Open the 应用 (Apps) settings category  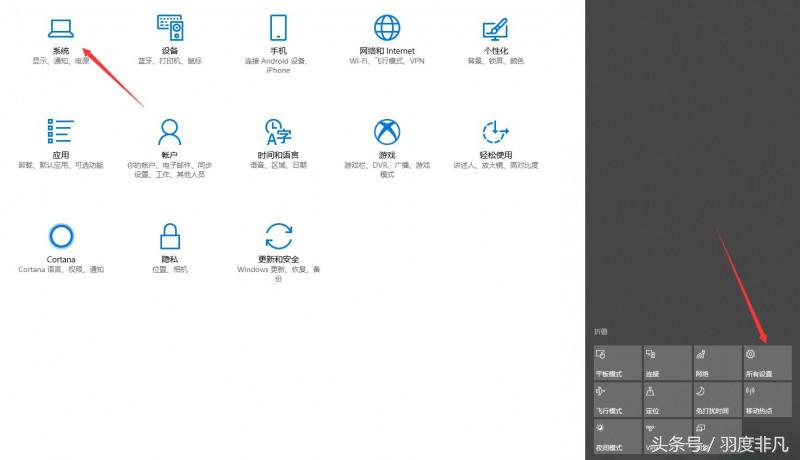pos(61,144)
